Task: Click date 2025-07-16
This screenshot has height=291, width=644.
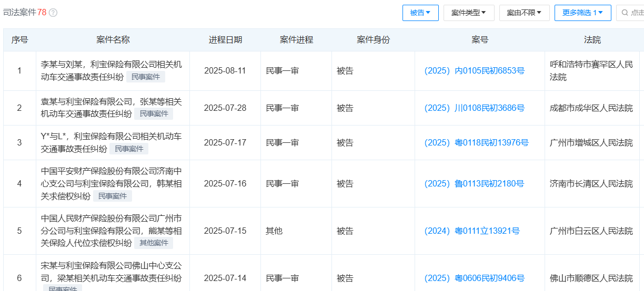Action: point(225,183)
